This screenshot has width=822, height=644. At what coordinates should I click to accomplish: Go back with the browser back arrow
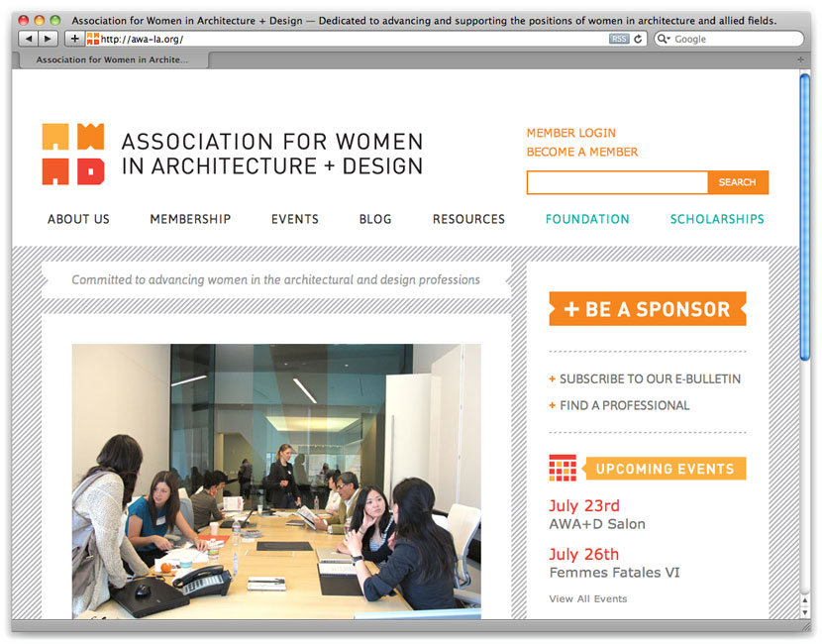(x=29, y=39)
